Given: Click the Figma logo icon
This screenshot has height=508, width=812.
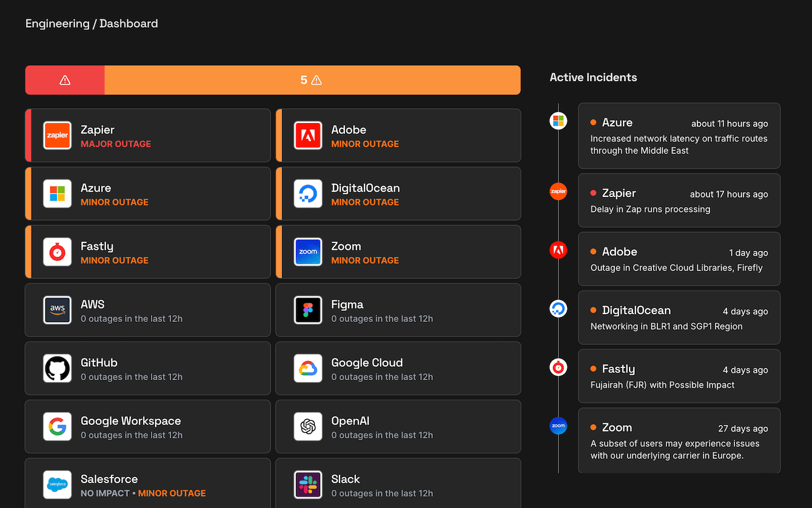Looking at the screenshot, I should (x=307, y=310).
